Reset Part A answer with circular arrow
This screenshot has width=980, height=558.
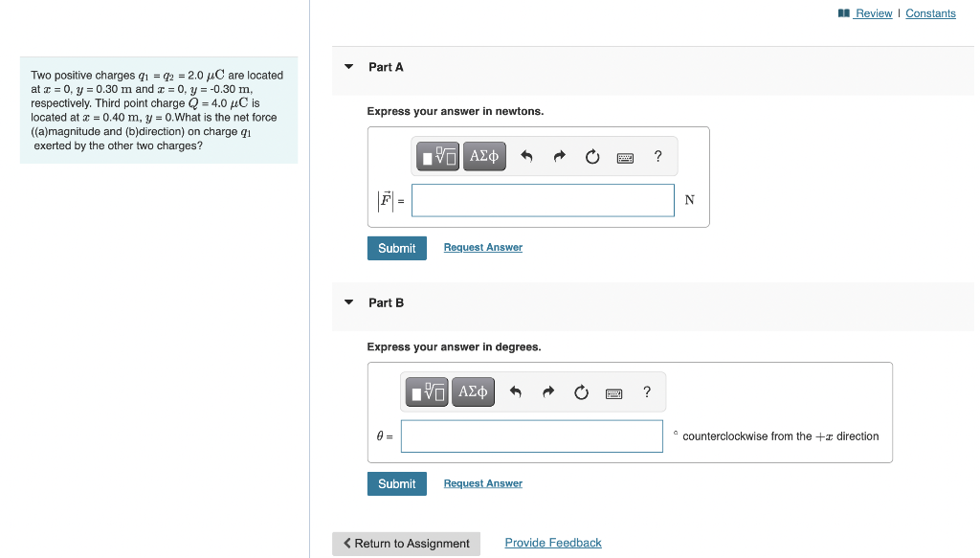tap(592, 156)
